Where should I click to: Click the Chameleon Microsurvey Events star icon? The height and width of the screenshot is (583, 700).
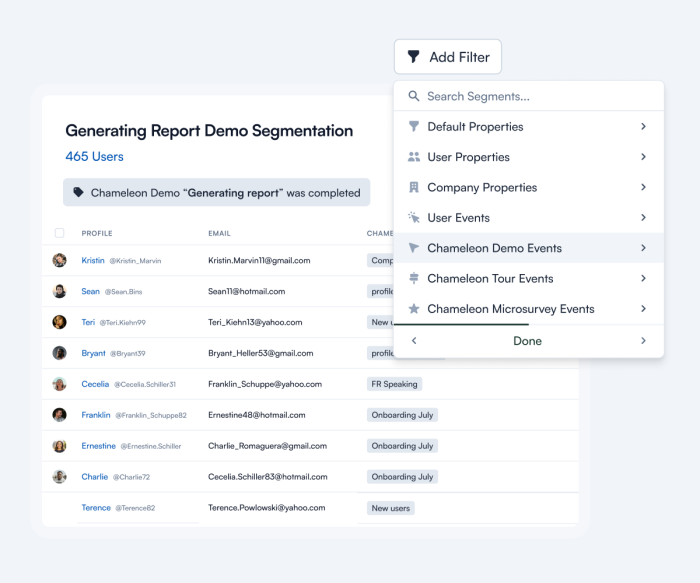pos(414,308)
